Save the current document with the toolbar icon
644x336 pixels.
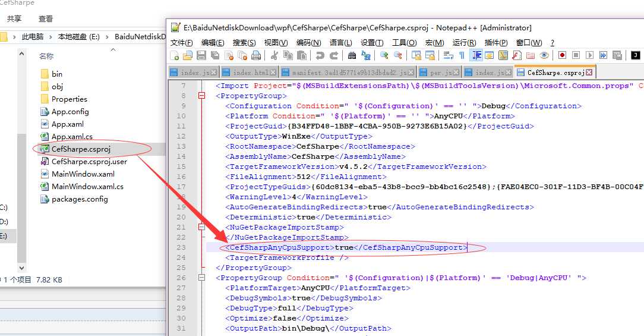(201, 55)
